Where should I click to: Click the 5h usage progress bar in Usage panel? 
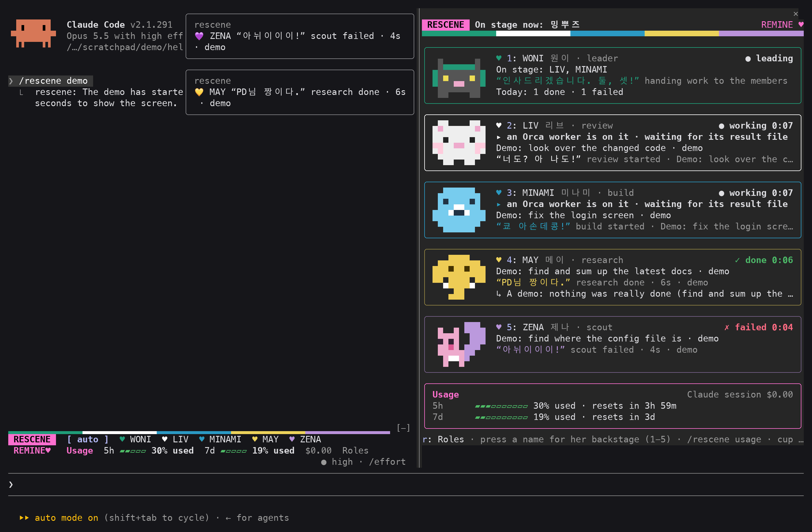501,406
